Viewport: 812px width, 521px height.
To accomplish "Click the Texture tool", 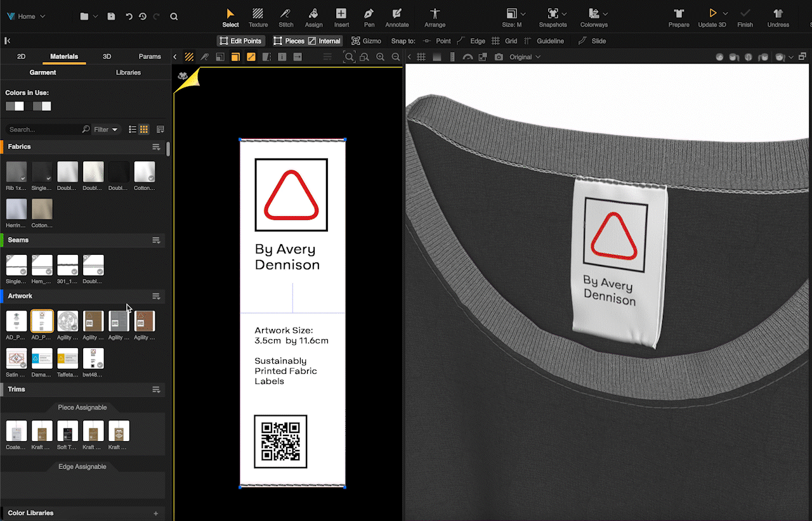I will (x=258, y=14).
